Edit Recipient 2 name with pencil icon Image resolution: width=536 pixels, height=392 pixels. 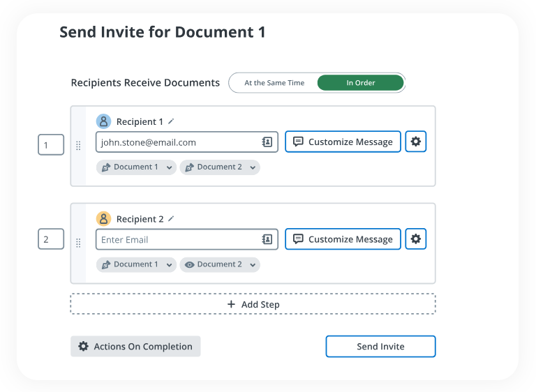[x=171, y=219]
